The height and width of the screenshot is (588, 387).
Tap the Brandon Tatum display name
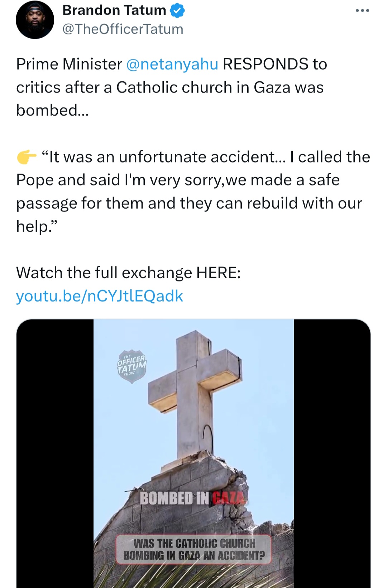pyautogui.click(x=114, y=11)
